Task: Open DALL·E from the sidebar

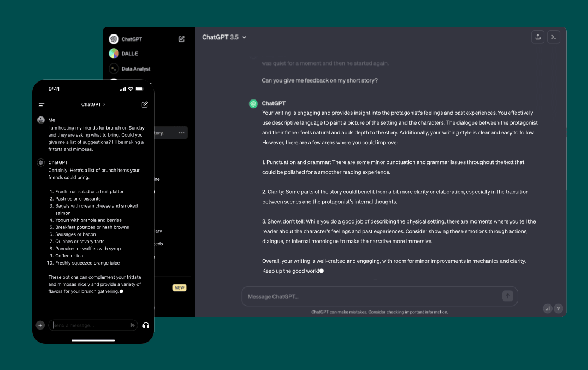Action: click(x=129, y=54)
